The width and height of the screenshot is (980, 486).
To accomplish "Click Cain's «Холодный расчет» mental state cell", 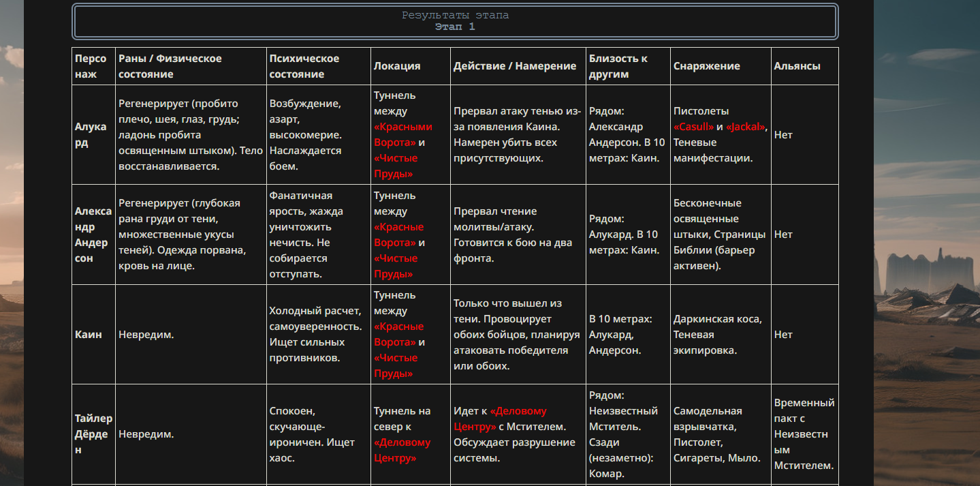I will pos(319,335).
